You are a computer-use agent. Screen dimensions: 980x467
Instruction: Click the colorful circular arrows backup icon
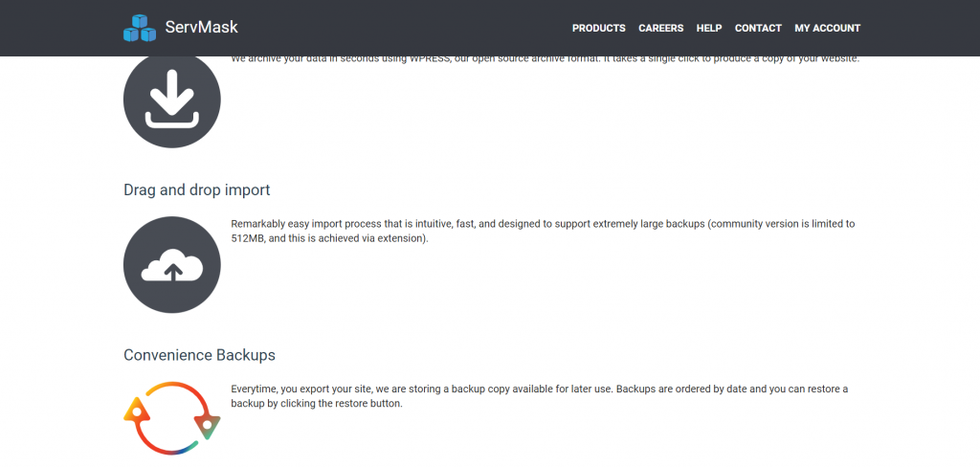tap(172, 417)
